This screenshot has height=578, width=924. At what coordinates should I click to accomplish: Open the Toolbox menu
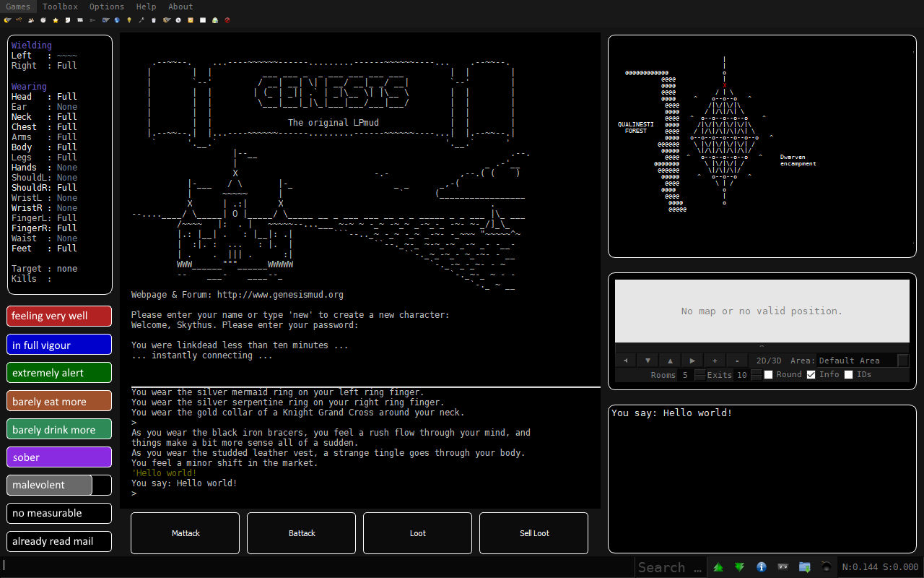tap(60, 7)
